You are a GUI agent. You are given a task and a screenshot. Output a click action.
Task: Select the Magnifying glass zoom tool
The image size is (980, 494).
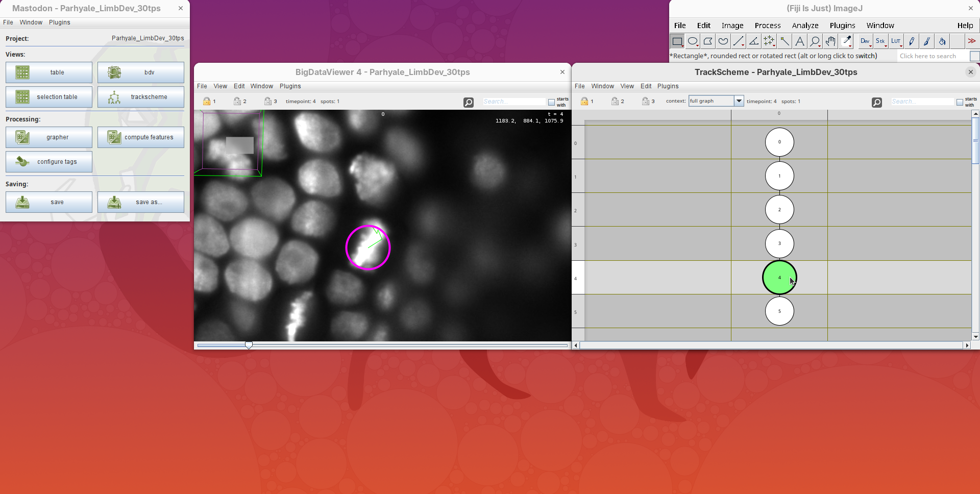pos(815,41)
